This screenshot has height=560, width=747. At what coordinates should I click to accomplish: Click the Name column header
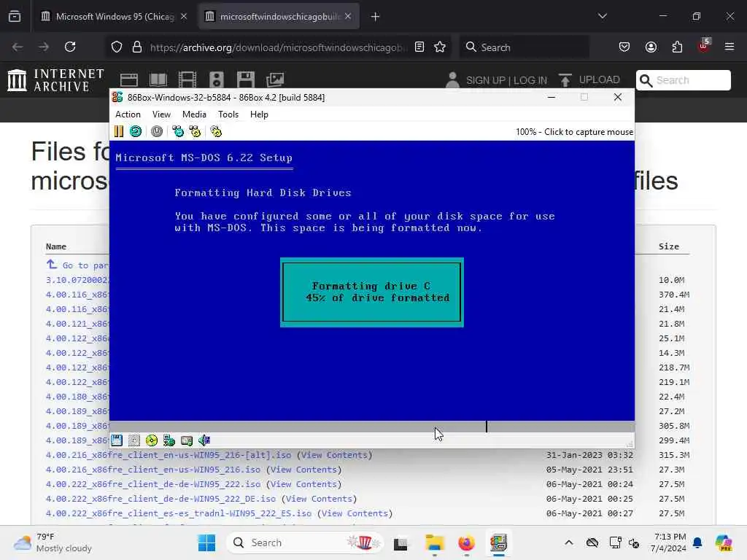click(55, 246)
